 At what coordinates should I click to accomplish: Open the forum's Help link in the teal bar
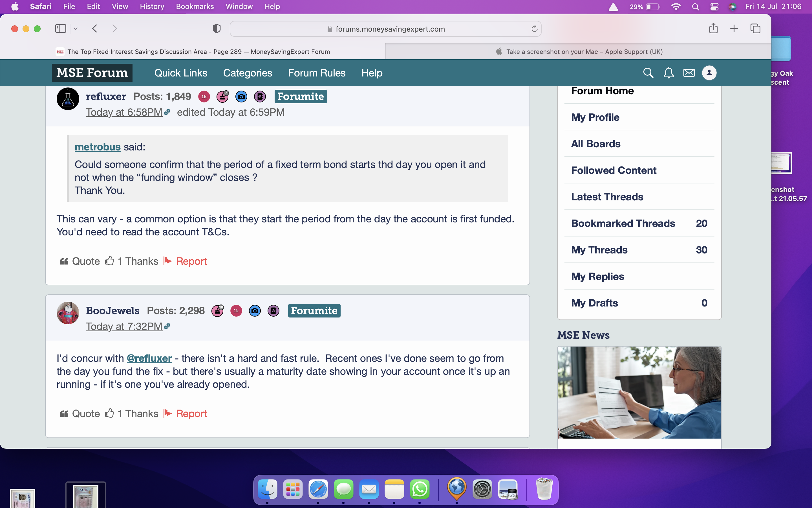[372, 73]
